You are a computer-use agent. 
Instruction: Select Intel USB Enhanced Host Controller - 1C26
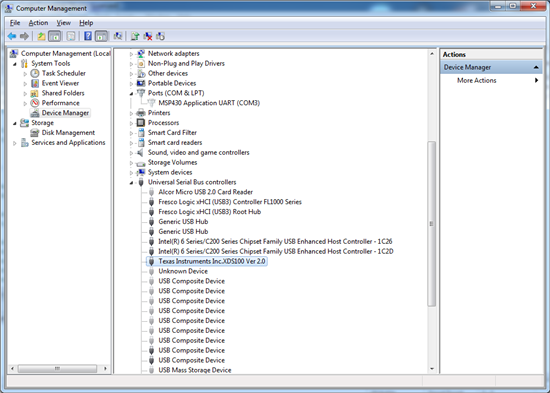click(275, 241)
